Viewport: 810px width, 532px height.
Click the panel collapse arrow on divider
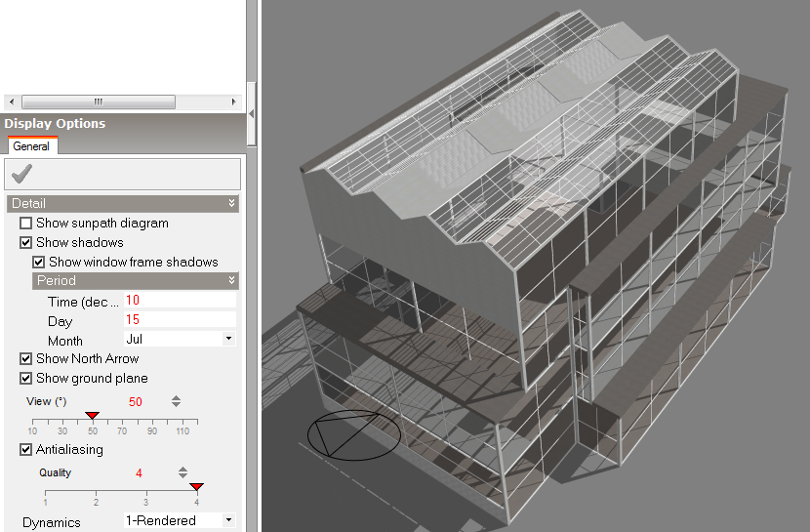252,114
